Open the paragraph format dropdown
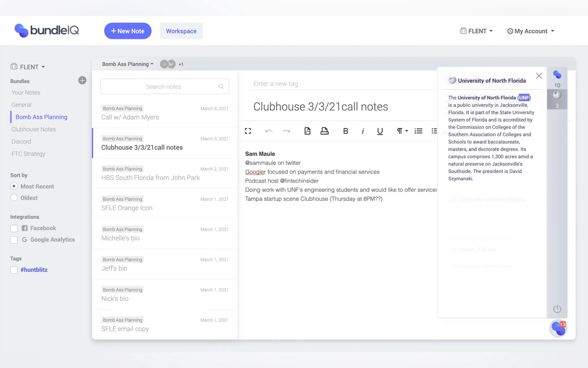 [x=402, y=131]
